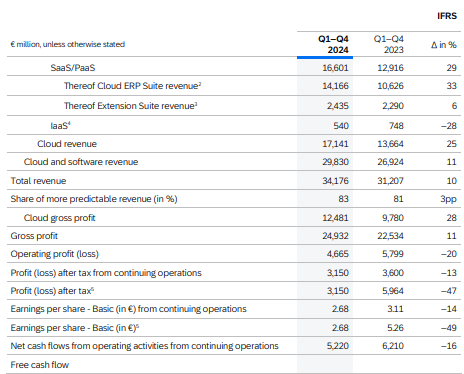
Task: Click the Cloud gross profit 2023 value 9,780
Action: coord(393,218)
